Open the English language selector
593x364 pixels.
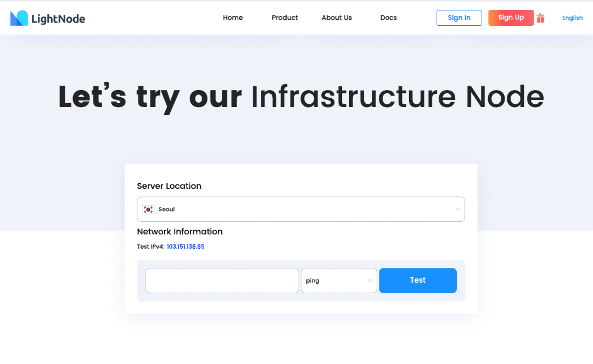(572, 17)
